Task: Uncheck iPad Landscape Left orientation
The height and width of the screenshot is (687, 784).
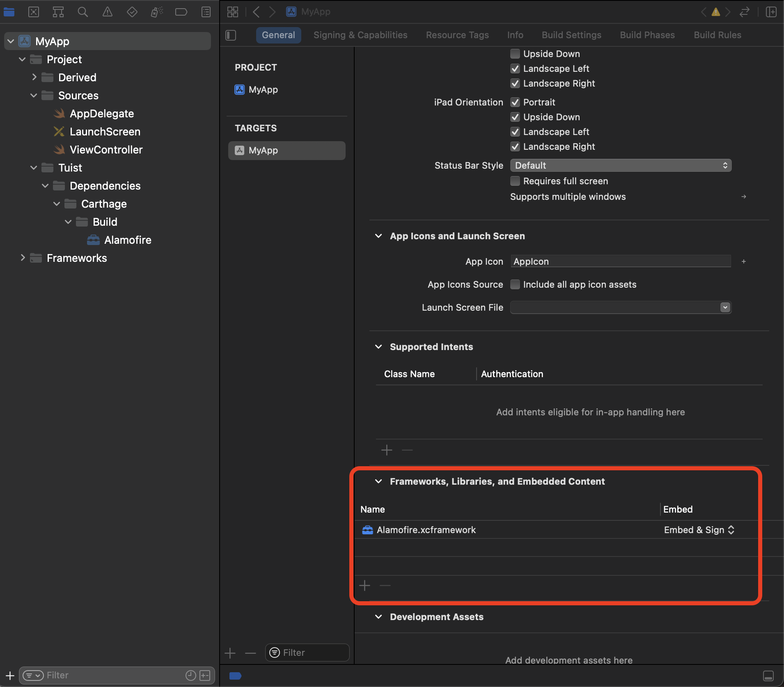Action: click(x=515, y=132)
